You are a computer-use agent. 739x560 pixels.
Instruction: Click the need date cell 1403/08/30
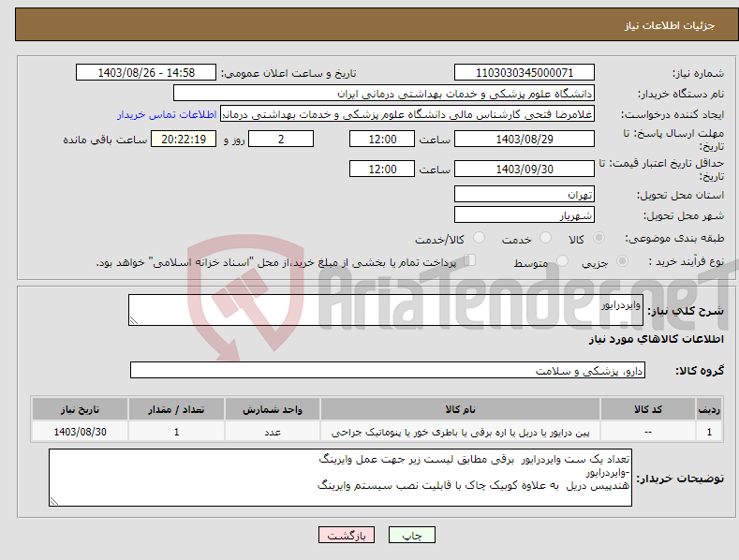81,432
